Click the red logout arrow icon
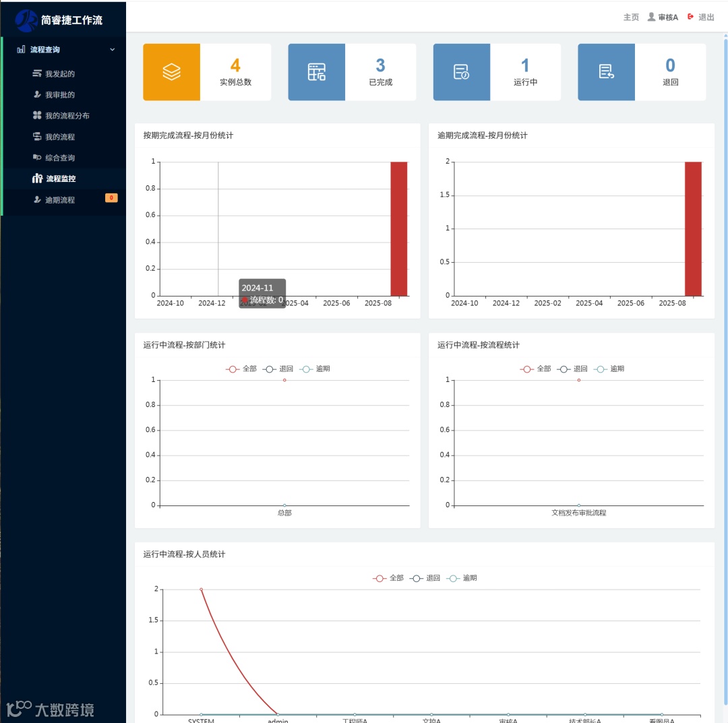This screenshot has width=728, height=723. click(x=690, y=17)
